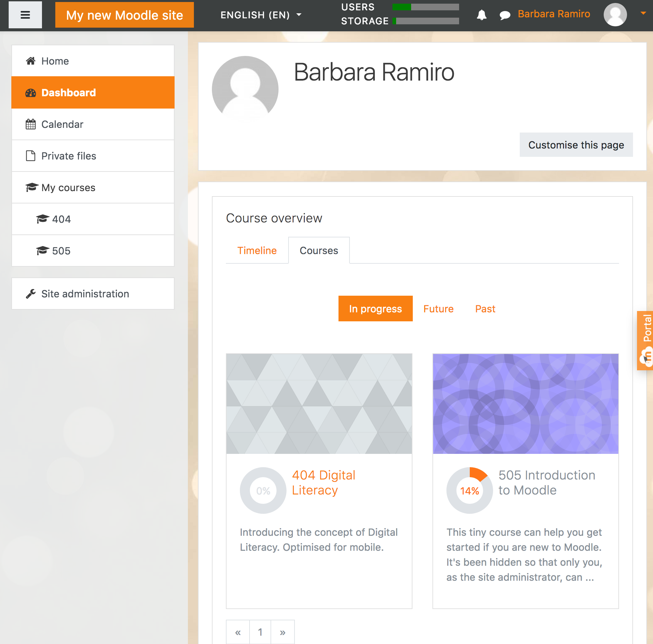Open Private files in the sidebar
653x644 pixels.
pyautogui.click(x=93, y=156)
